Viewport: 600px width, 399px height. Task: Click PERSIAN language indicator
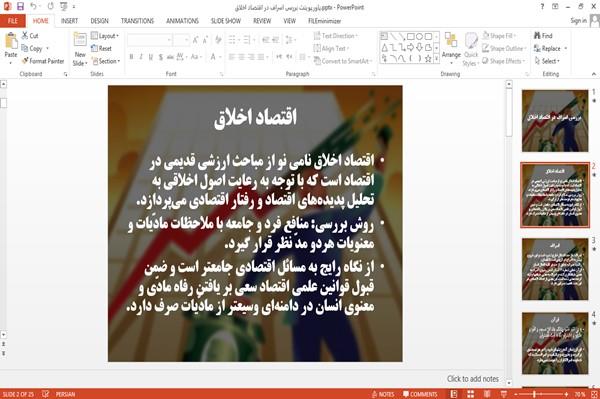[65, 394]
